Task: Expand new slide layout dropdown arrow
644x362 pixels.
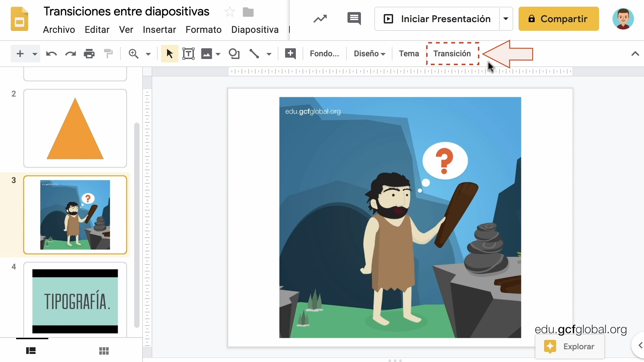Action: (35, 54)
